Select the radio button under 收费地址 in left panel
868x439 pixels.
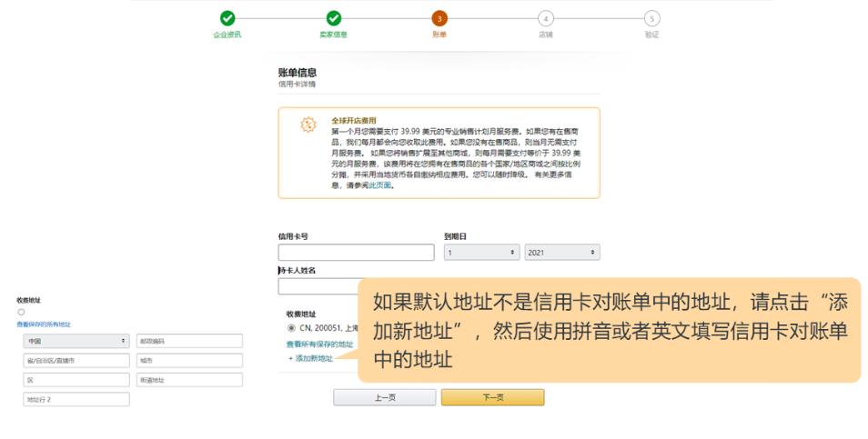[21, 312]
